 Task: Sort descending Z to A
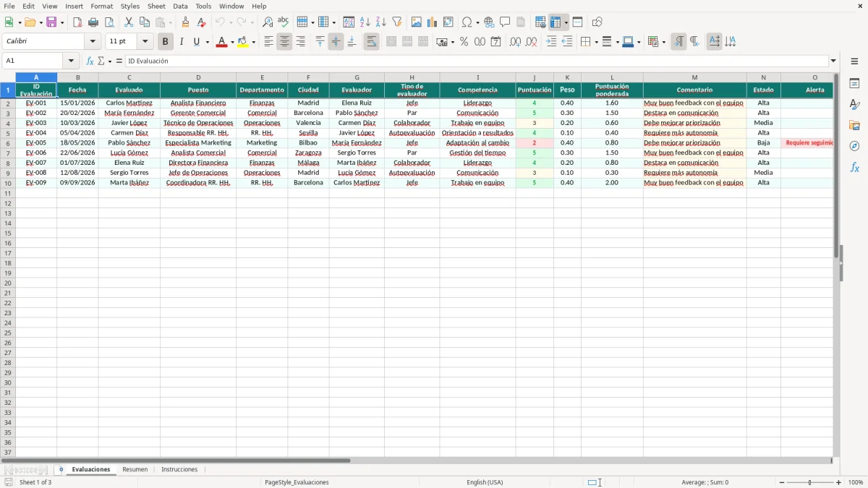(x=381, y=22)
